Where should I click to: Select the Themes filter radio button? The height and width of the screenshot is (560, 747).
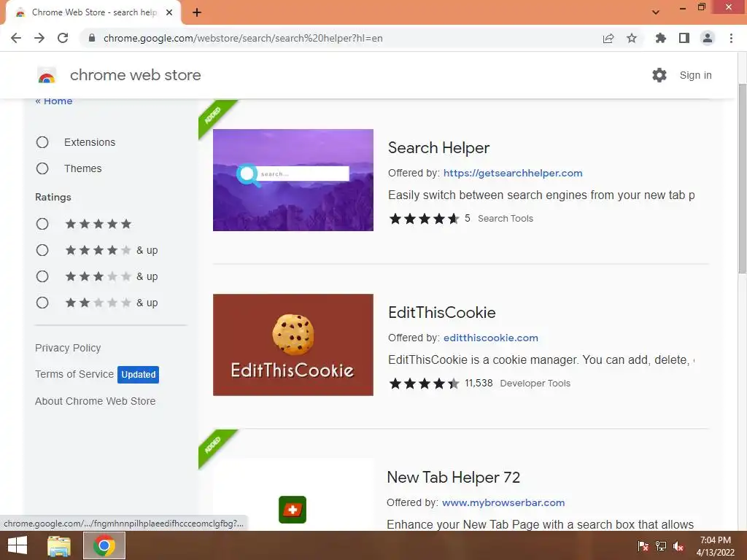(42, 168)
